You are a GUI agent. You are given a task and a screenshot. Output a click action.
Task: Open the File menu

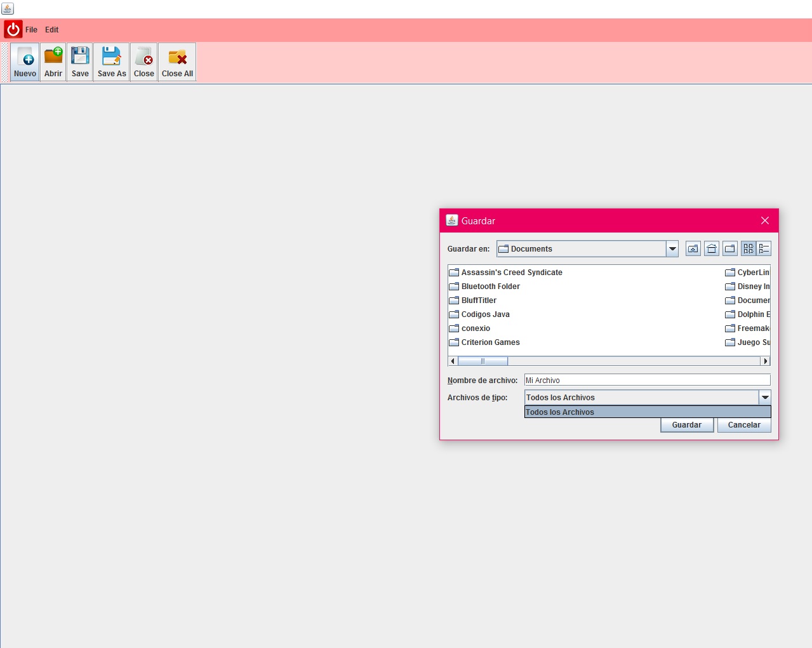pos(31,30)
